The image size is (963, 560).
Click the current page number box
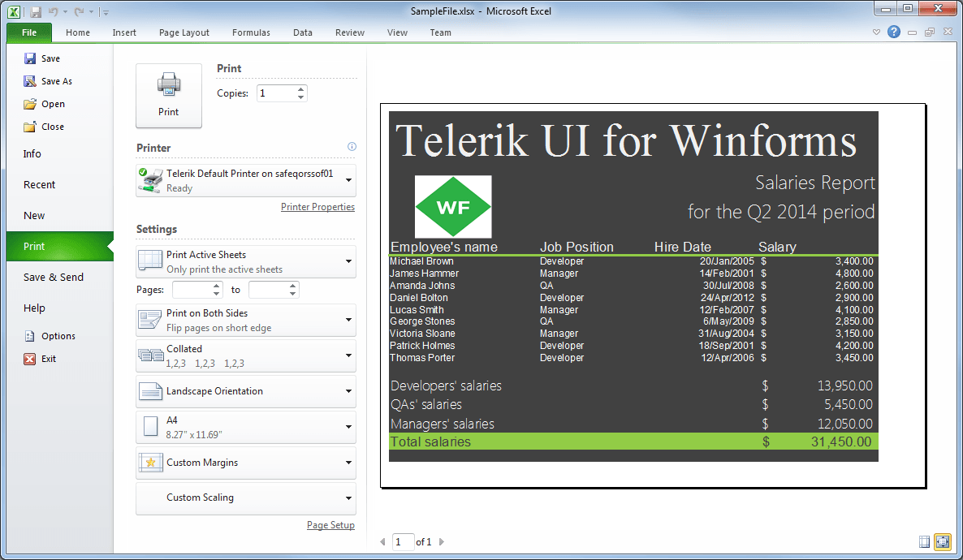pos(403,541)
